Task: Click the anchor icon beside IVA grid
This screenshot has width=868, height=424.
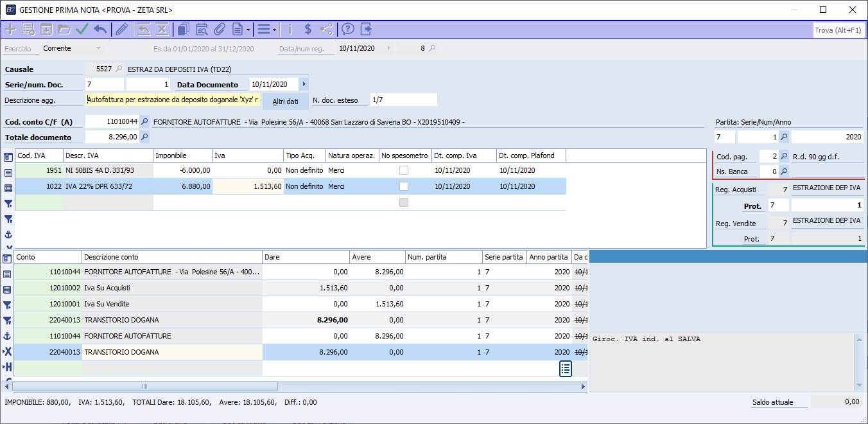Action: pos(8,235)
